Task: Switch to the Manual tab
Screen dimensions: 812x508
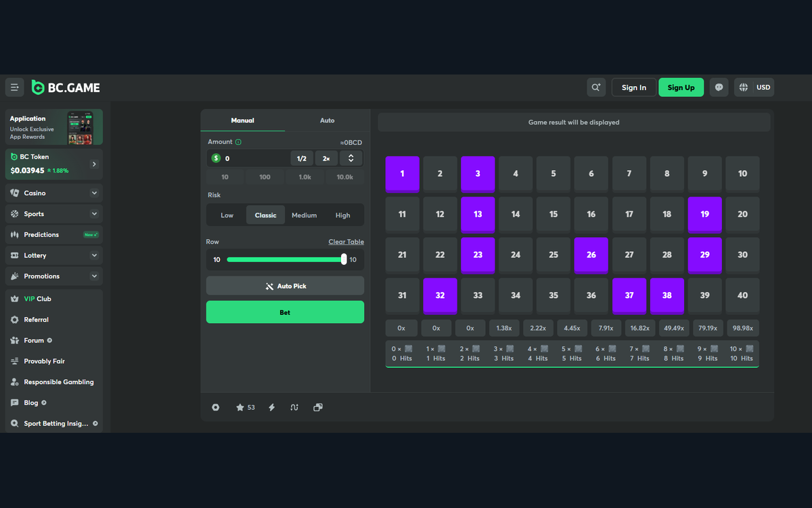Action: (243, 121)
